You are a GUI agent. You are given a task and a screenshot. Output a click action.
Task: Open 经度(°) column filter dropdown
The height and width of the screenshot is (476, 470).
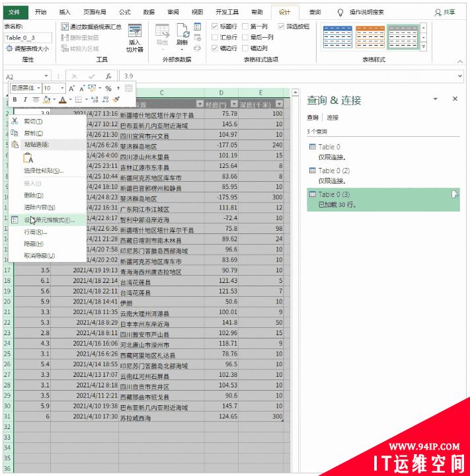pos(234,104)
